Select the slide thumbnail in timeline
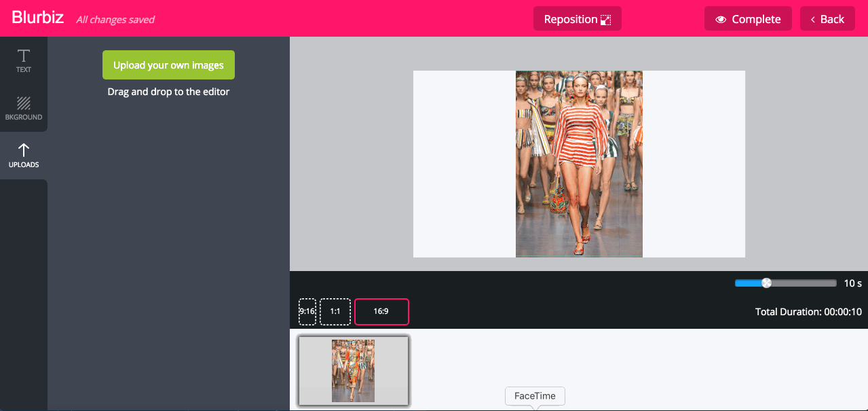 (354, 371)
